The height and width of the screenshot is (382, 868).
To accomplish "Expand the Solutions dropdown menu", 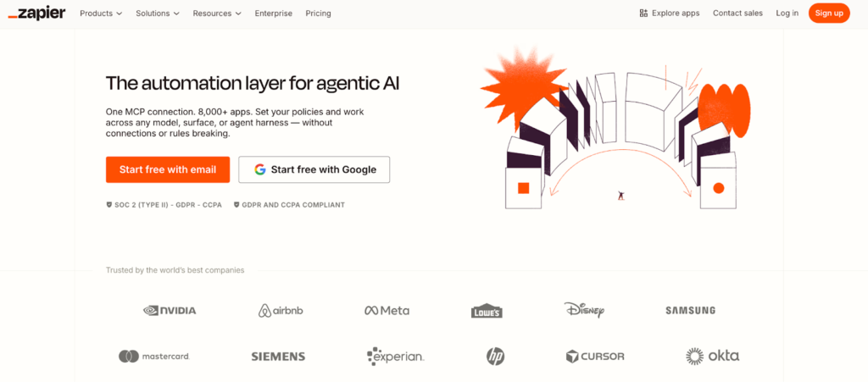I will (x=158, y=14).
